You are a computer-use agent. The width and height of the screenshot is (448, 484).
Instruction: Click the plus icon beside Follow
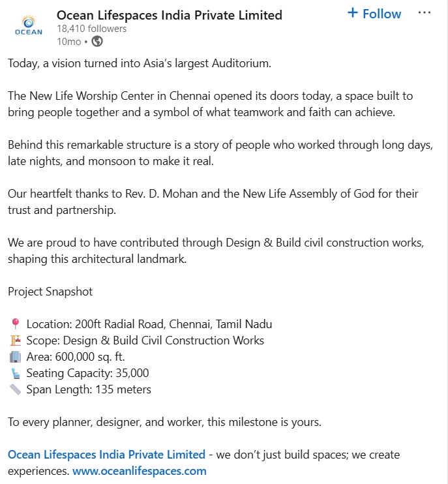click(x=352, y=13)
